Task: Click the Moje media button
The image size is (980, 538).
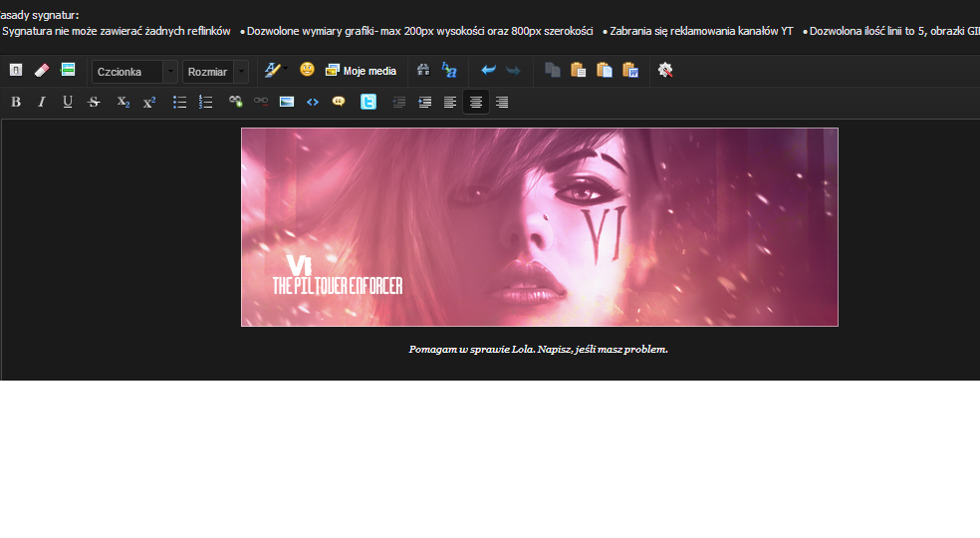Action: (x=362, y=71)
